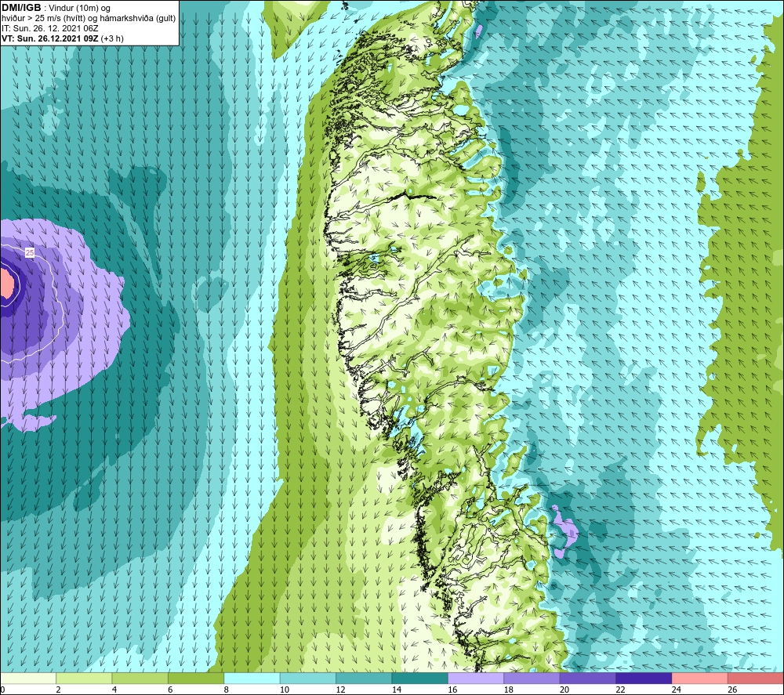Click the '24' legend scale label
Screen dimensions: 784x695
click(677, 690)
